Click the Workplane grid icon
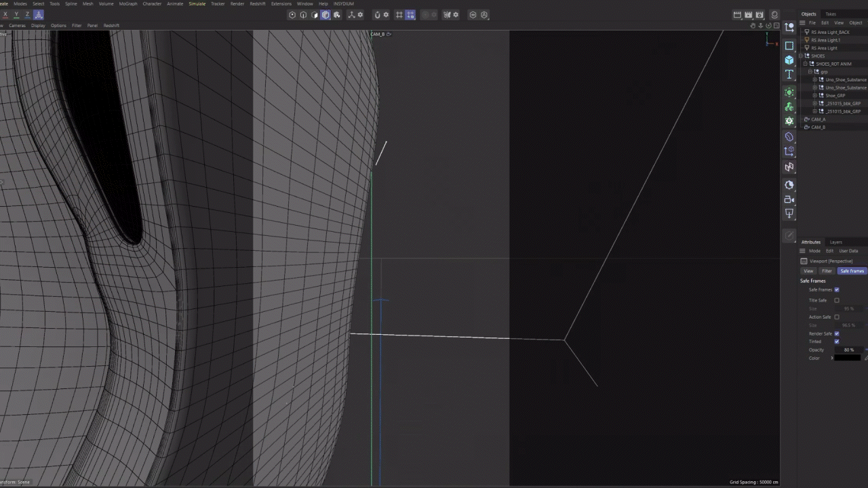The height and width of the screenshot is (488, 868). (399, 15)
